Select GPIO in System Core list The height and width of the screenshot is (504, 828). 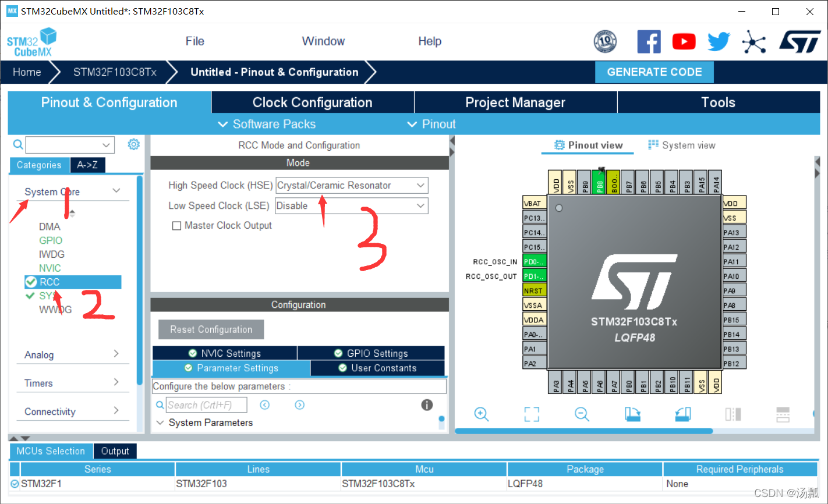tap(51, 240)
